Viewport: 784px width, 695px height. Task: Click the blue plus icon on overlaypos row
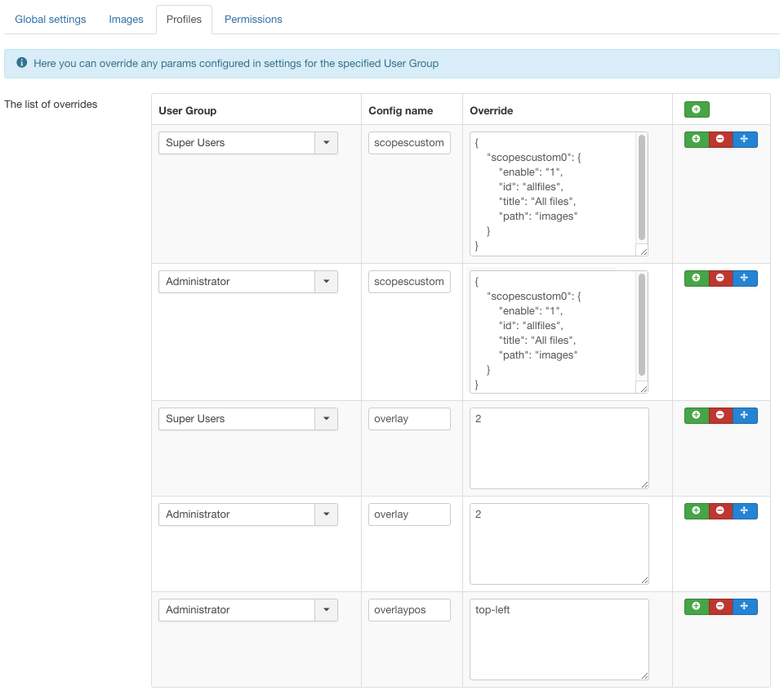coord(745,606)
